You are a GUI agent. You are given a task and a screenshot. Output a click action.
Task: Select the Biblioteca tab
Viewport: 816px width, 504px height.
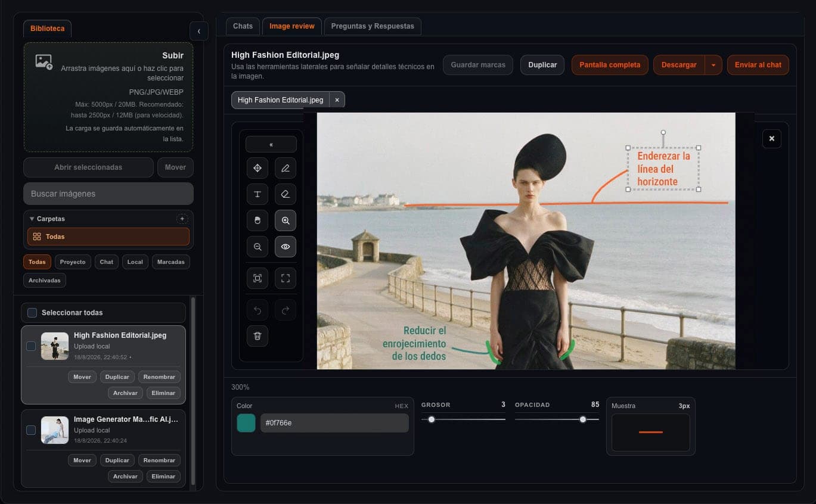pyautogui.click(x=48, y=29)
